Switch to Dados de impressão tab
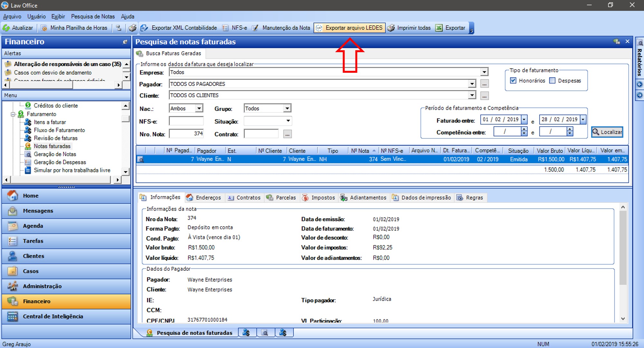This screenshot has width=644, height=348. (x=421, y=198)
